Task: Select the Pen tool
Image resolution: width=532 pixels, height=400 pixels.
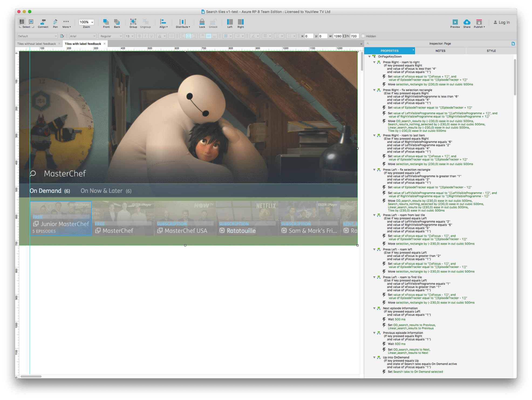Action: [x=55, y=23]
